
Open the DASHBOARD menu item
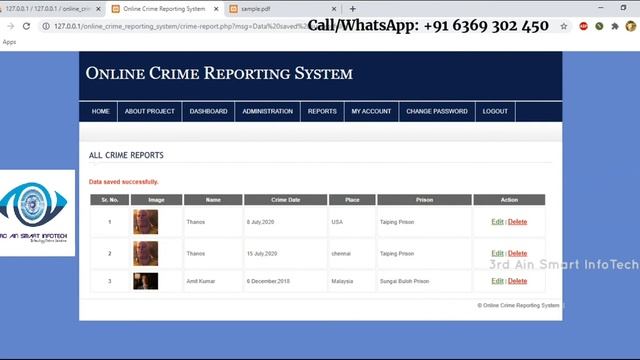point(209,111)
